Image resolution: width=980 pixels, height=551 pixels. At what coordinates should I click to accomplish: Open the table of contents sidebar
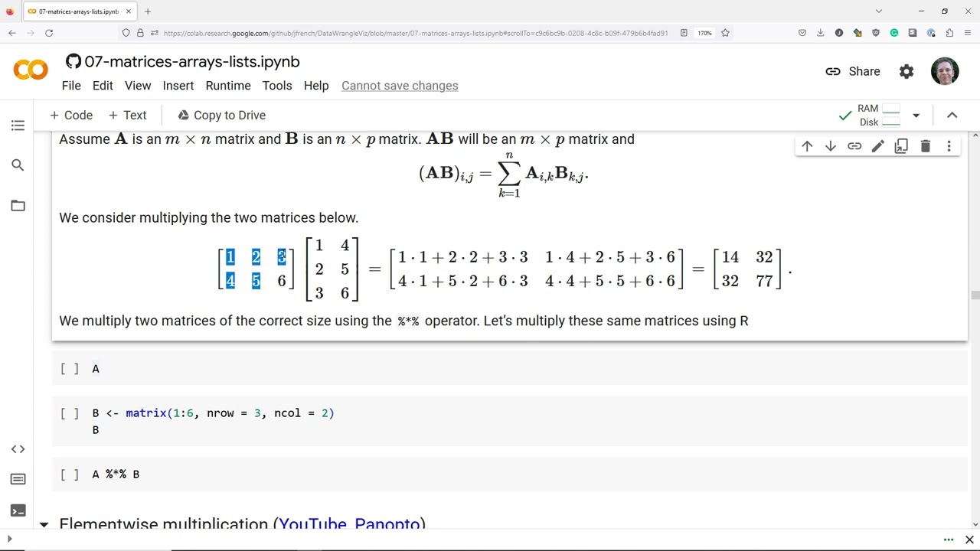[x=18, y=126]
